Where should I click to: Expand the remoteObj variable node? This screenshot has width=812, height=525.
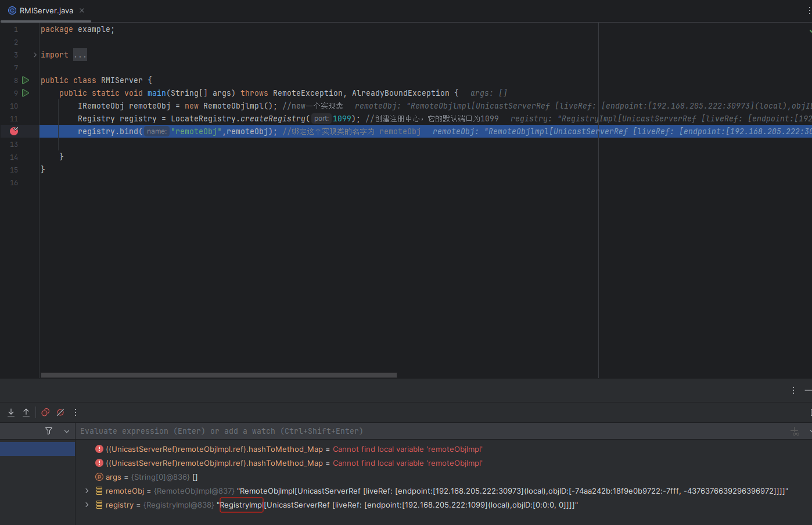point(87,491)
